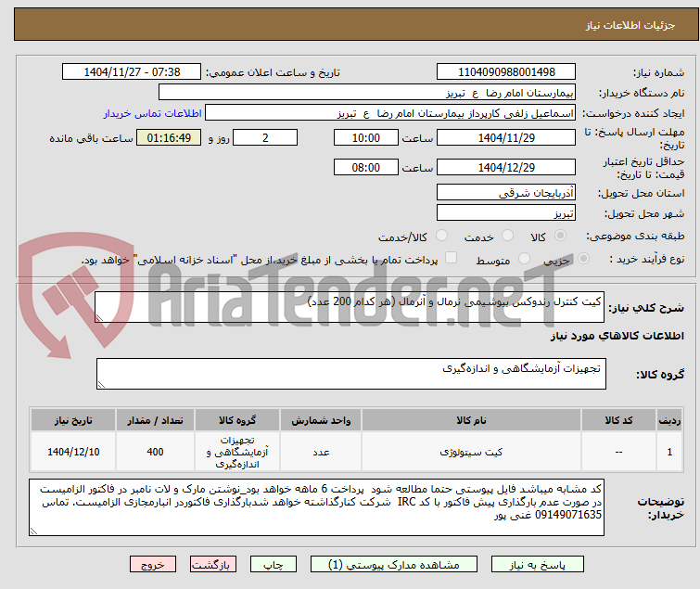Image resolution: width=700 pixels, height=589 pixels.
Task: Select the متوسط purchase type radio
Action: click(x=524, y=259)
